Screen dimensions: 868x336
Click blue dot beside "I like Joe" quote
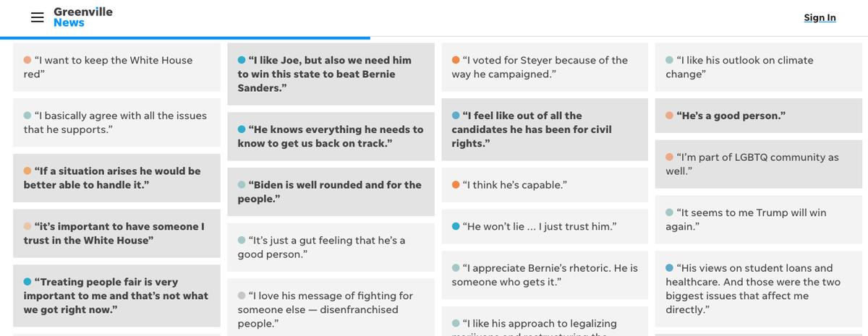(242, 60)
